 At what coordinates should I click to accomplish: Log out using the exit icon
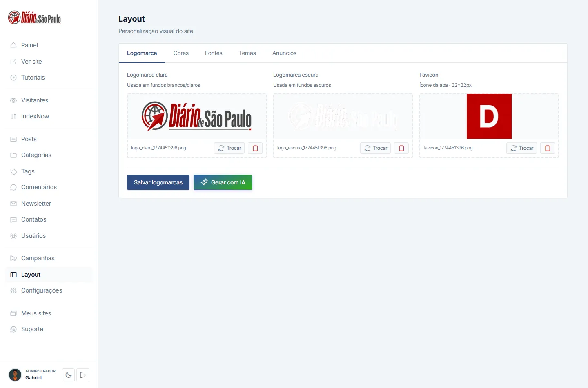click(83, 375)
